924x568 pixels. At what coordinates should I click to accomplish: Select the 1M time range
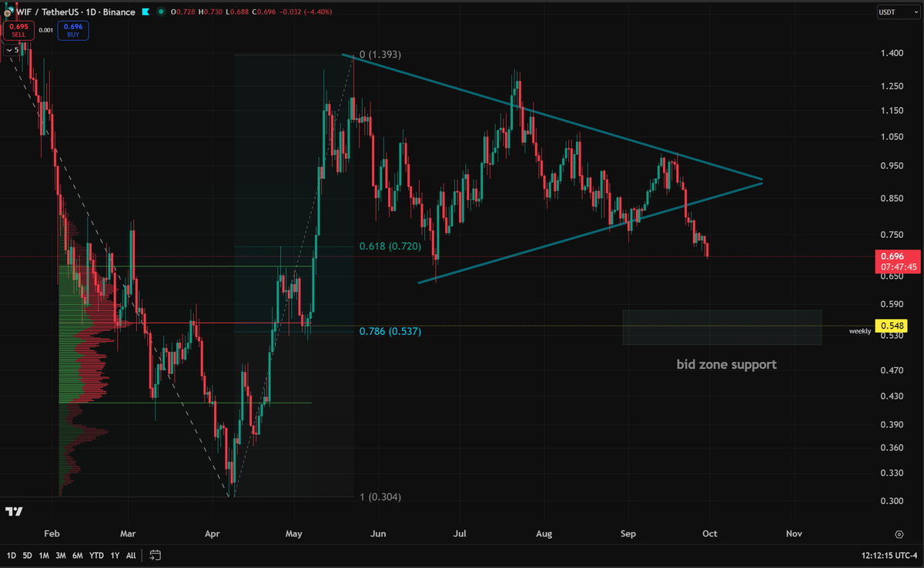pos(44,554)
